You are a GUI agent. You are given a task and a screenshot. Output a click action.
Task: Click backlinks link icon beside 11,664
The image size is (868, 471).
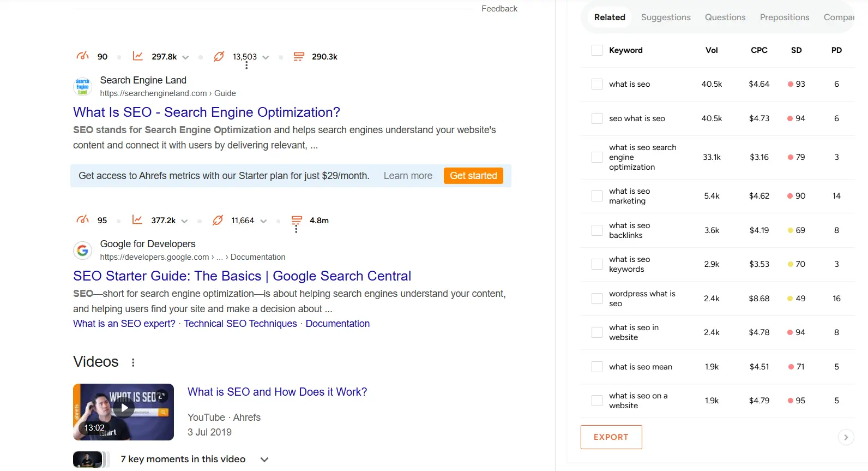[218, 220]
